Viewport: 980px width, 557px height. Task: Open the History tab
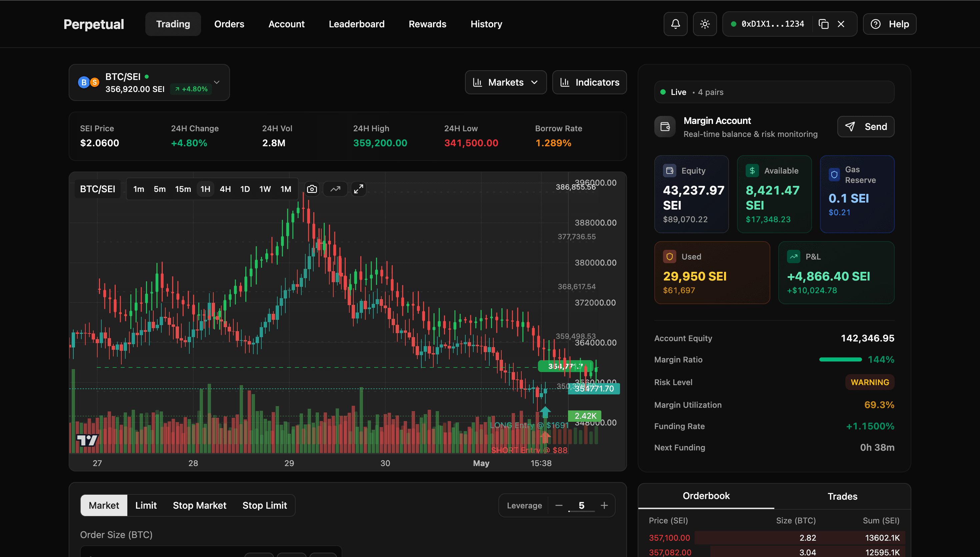486,24
